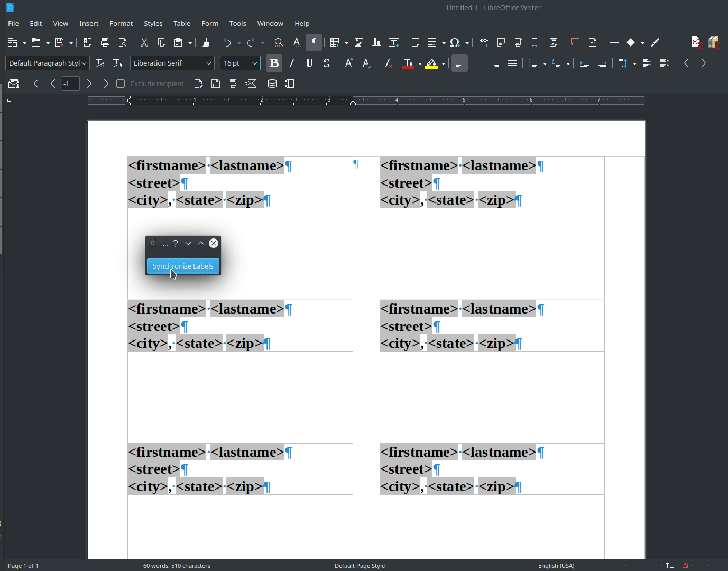Export the document as PDF
728x571 pixels.
pyautogui.click(x=88, y=42)
